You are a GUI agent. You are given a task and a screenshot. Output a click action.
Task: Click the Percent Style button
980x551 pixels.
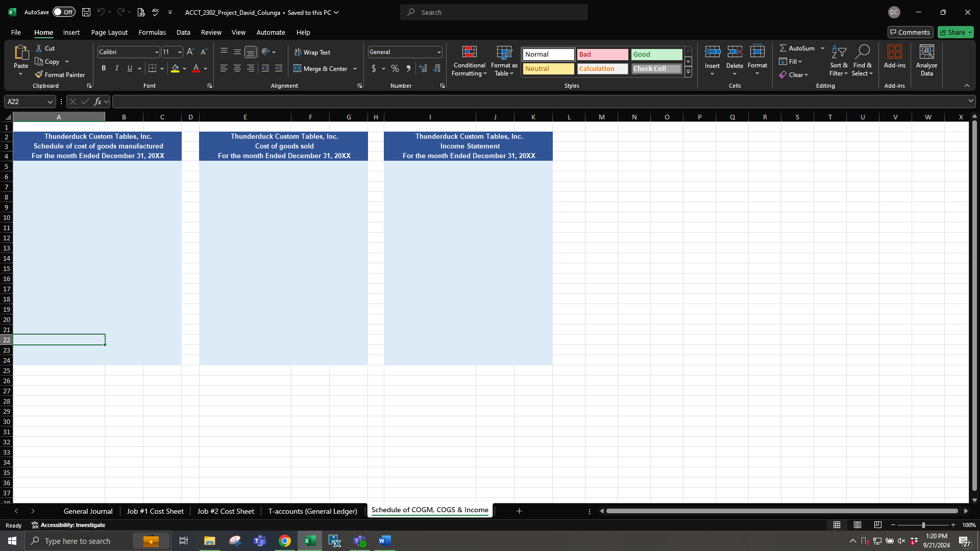(x=395, y=68)
